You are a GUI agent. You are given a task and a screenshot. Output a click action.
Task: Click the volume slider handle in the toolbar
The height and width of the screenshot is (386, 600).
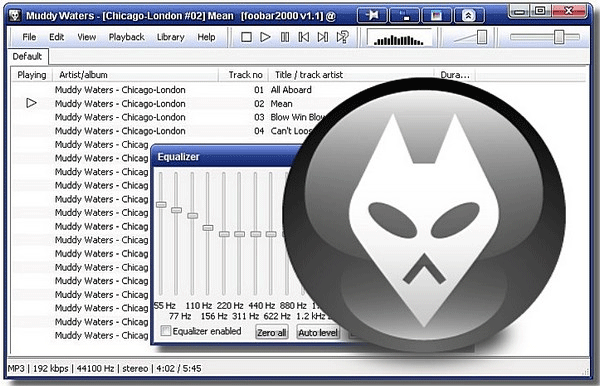coord(482,37)
